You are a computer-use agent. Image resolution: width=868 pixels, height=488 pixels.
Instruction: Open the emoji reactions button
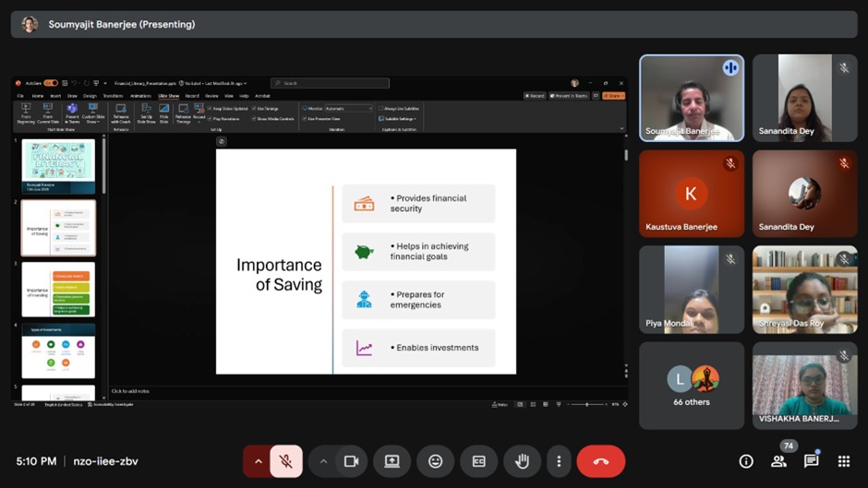tap(435, 461)
